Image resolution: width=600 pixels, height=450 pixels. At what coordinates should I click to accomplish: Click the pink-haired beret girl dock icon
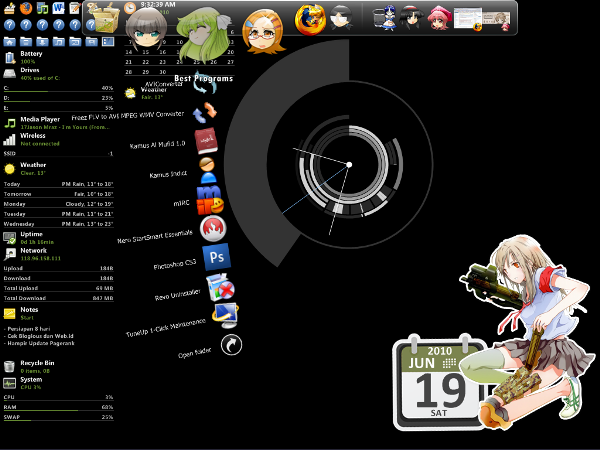tap(439, 18)
